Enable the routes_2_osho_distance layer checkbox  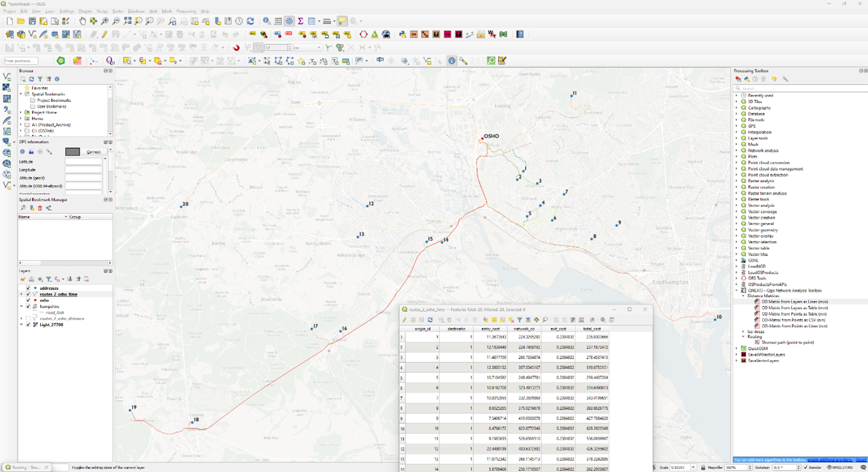28,318
